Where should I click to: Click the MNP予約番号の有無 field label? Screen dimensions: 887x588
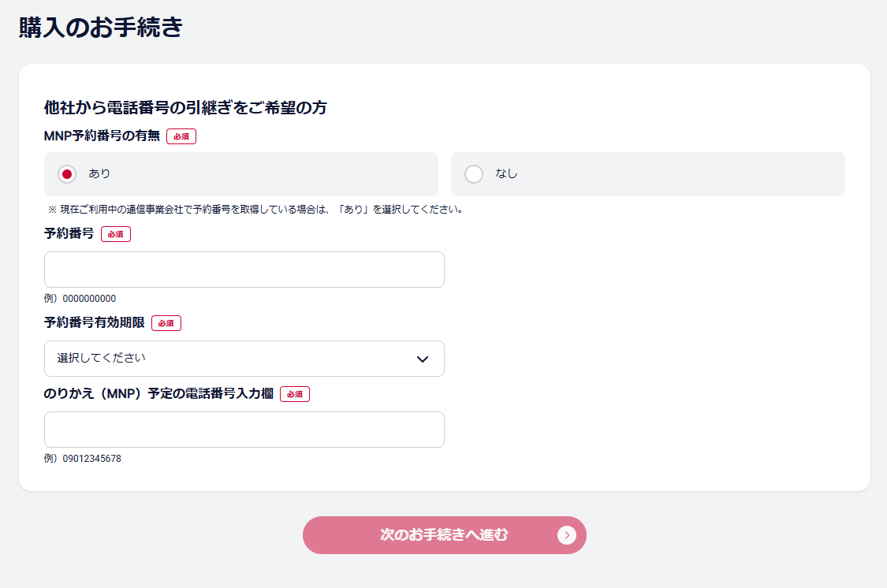click(102, 136)
